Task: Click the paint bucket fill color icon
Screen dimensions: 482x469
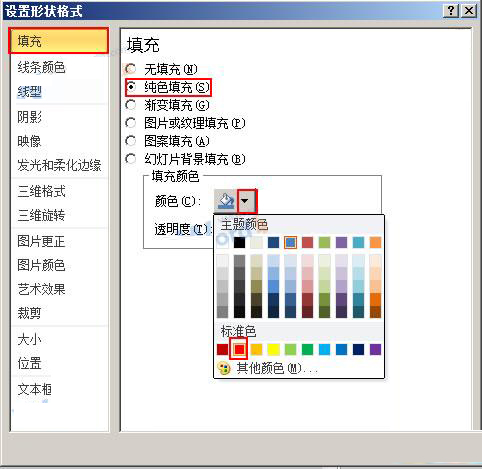Action: point(226,201)
